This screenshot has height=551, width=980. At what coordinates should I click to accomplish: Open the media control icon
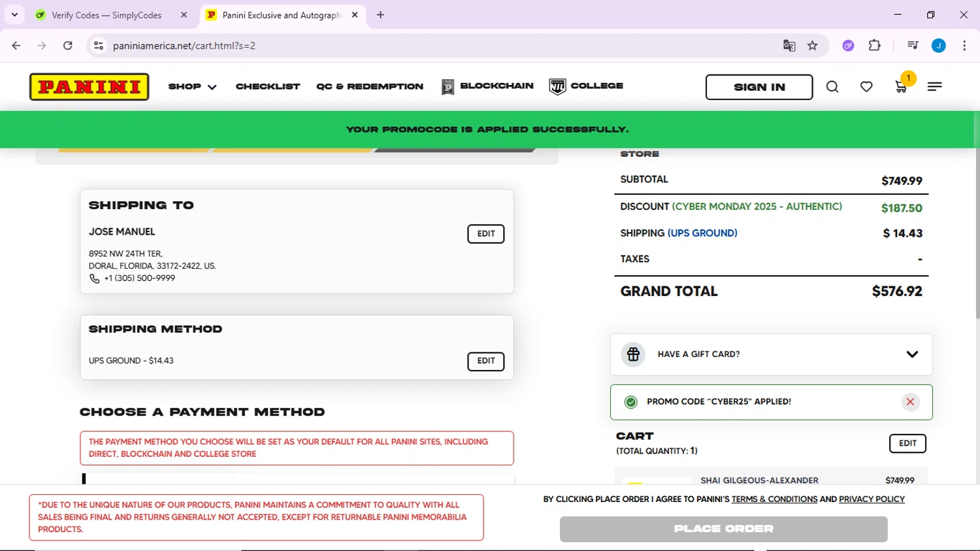tap(913, 46)
